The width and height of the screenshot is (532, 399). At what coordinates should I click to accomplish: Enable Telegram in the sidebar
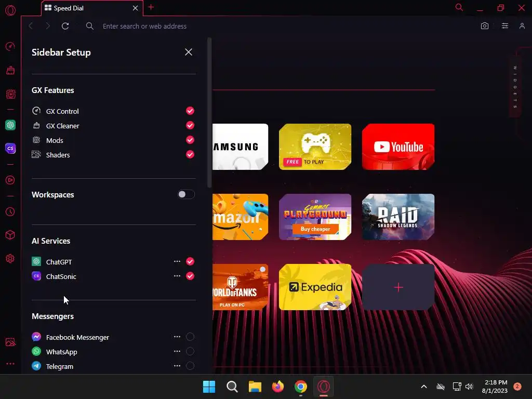point(190,366)
